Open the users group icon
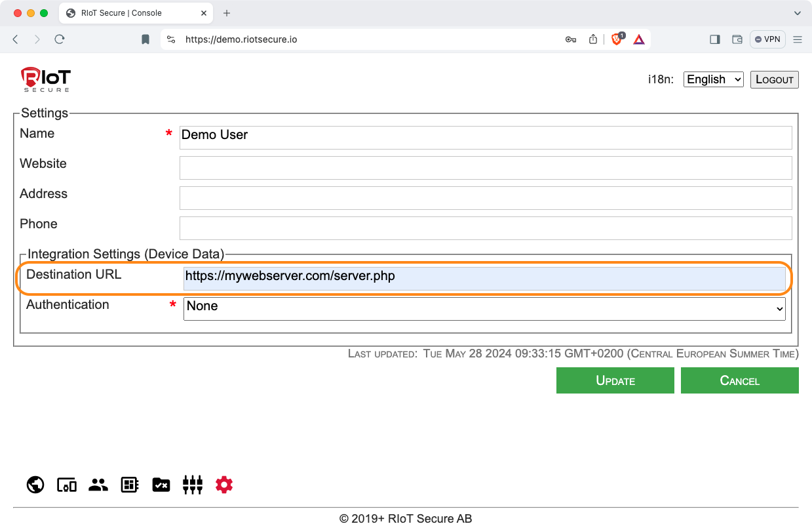Image resolution: width=812 pixels, height=526 pixels. (x=98, y=485)
